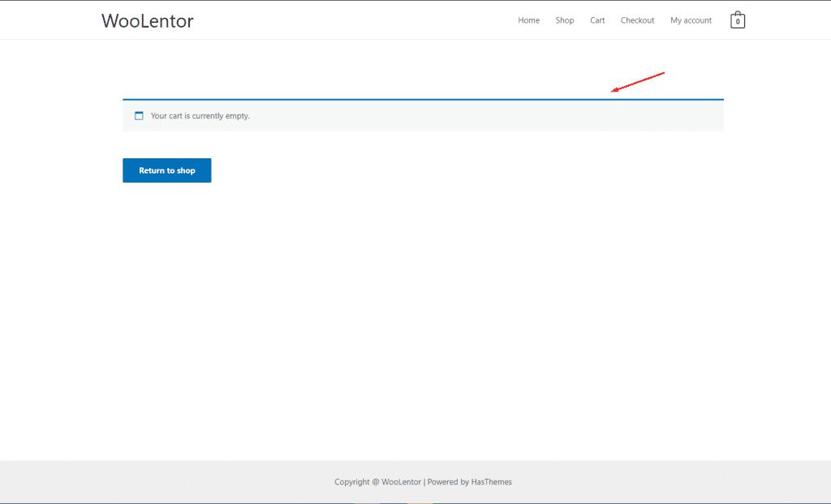Click the "@" symbol in footer copyright

tap(376, 482)
